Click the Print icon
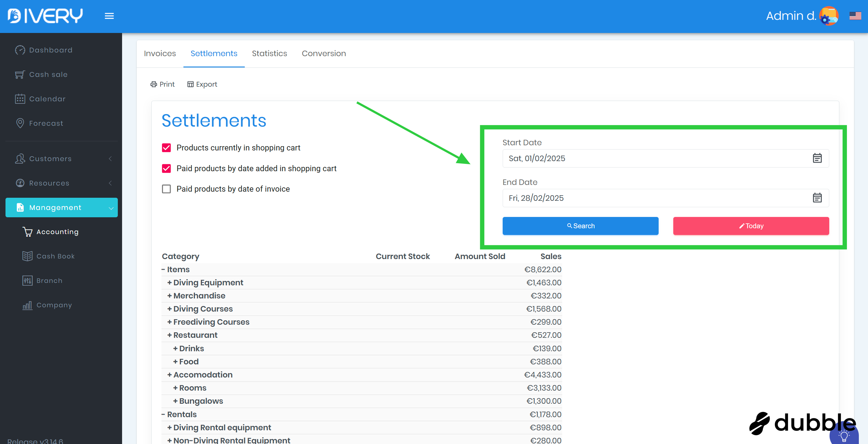The image size is (868, 444). pos(154,84)
